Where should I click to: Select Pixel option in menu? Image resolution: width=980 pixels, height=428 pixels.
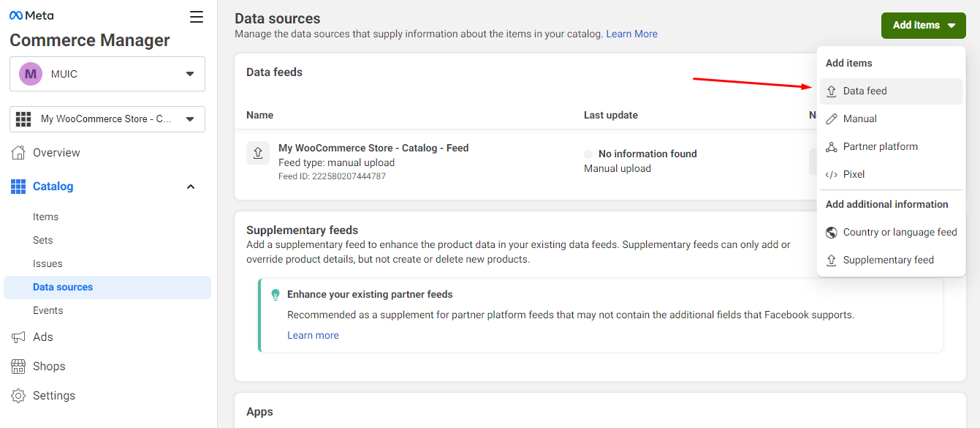point(891,175)
